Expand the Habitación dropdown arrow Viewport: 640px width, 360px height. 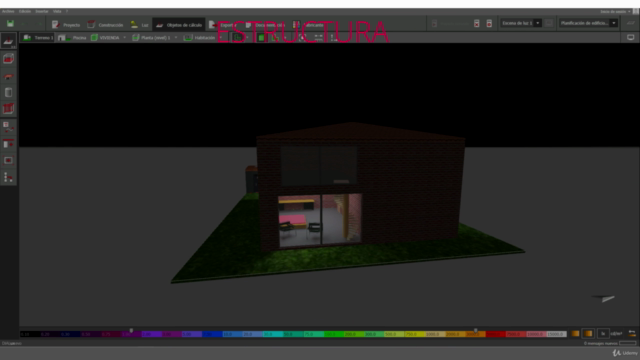[220, 38]
